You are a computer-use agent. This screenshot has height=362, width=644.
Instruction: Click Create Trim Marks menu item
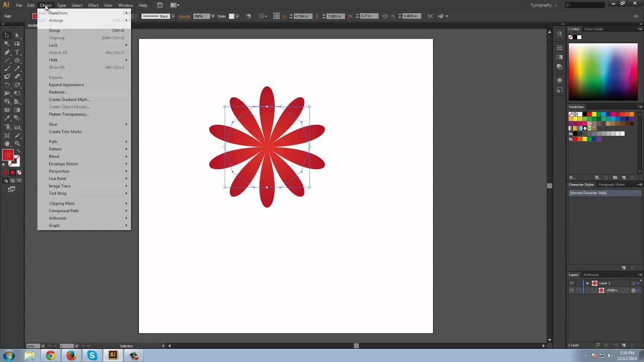point(65,132)
